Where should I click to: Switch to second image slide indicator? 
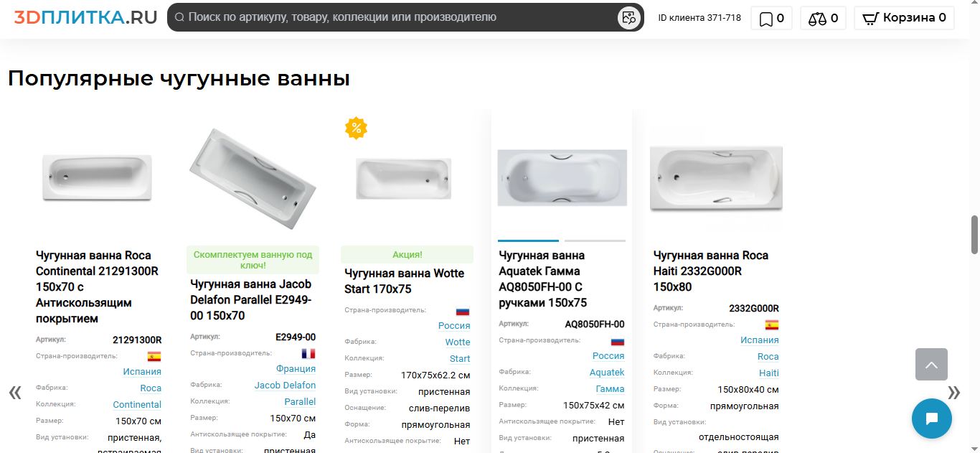[595, 240]
